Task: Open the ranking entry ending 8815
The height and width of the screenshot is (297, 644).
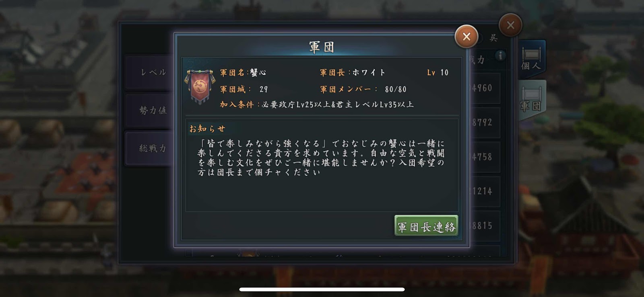Action: (x=485, y=226)
